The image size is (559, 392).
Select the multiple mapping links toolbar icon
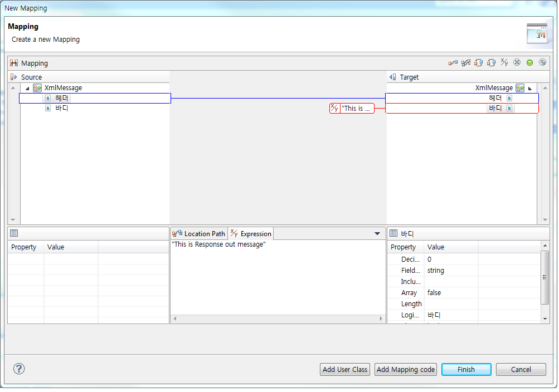pos(466,62)
